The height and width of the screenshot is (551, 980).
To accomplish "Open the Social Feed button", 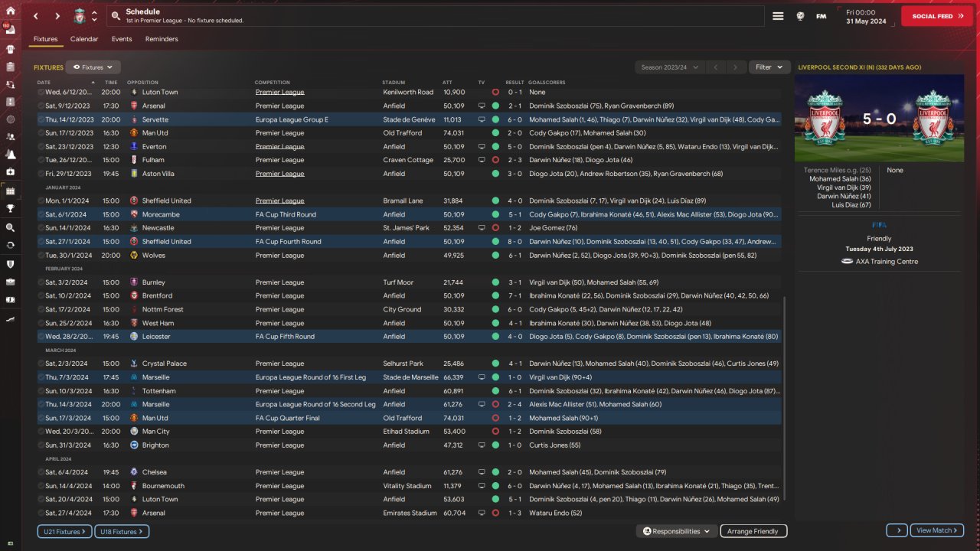I will [937, 16].
